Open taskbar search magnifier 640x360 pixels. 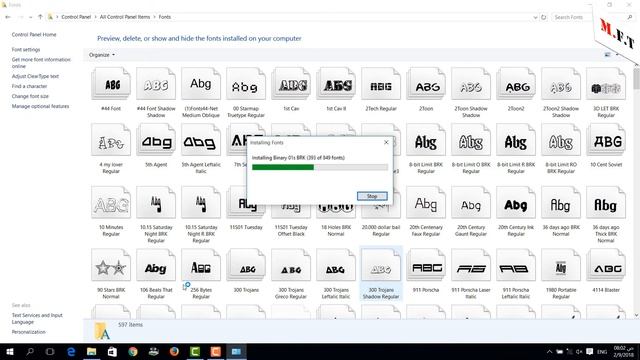pyautogui.click(x=30, y=351)
